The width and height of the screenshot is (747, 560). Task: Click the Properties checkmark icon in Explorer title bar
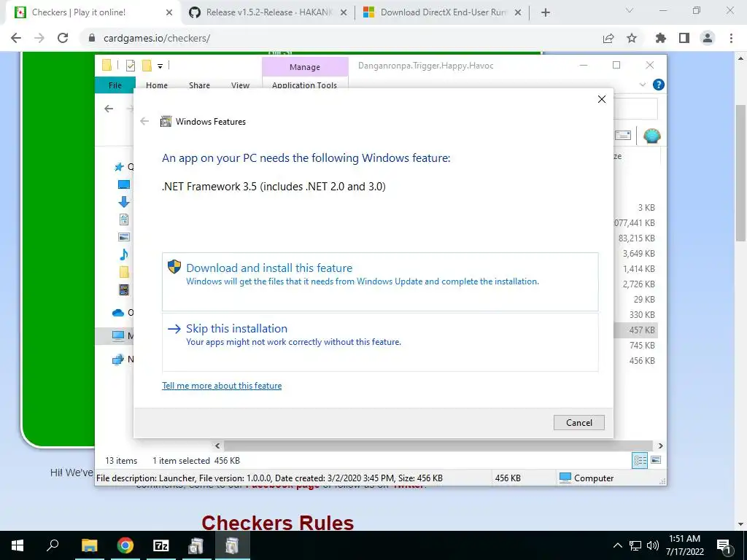coord(130,66)
